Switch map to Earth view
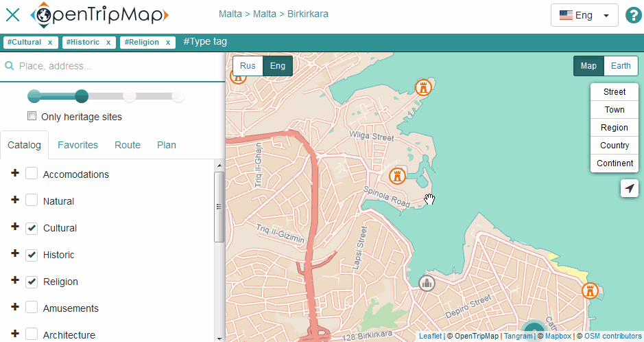644x342 pixels. click(x=621, y=66)
